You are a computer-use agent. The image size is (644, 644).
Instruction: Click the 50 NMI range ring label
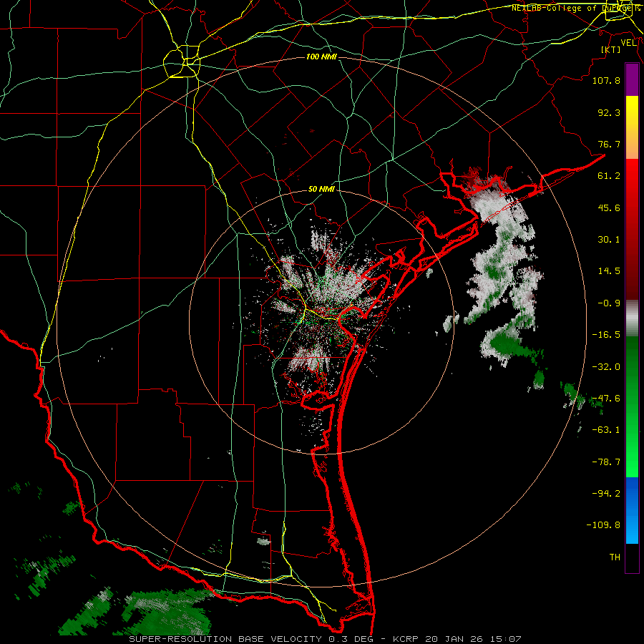click(x=321, y=190)
